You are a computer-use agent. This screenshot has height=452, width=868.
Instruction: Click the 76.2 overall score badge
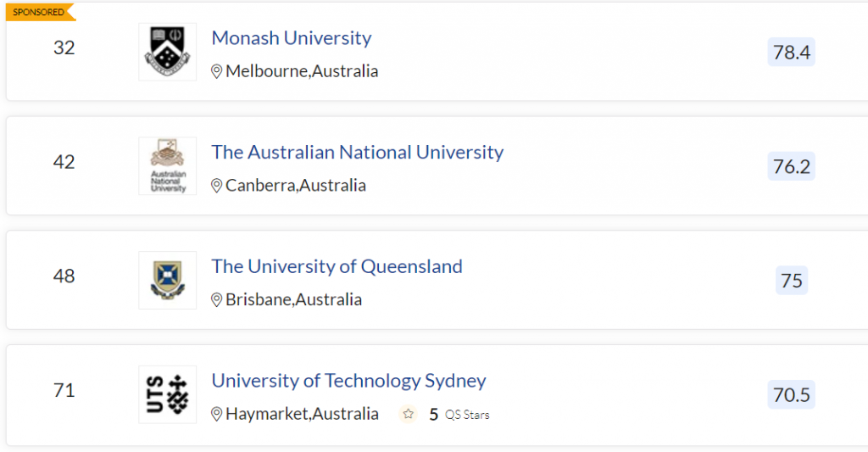tap(791, 166)
